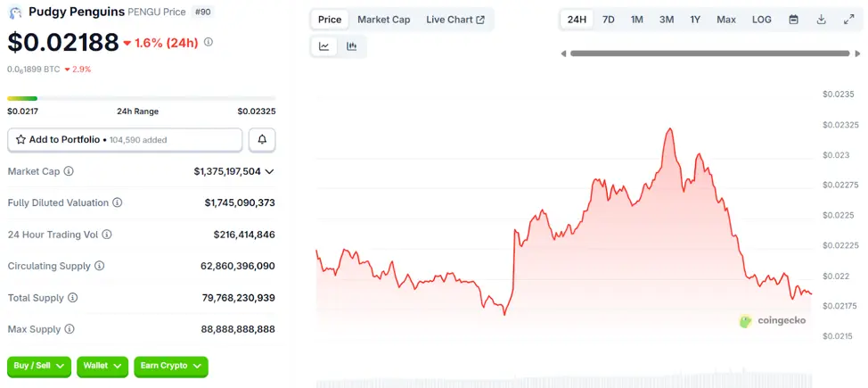Open the Earn Crypto dropdown
Viewport: 868px width, 388px height.
pos(170,366)
